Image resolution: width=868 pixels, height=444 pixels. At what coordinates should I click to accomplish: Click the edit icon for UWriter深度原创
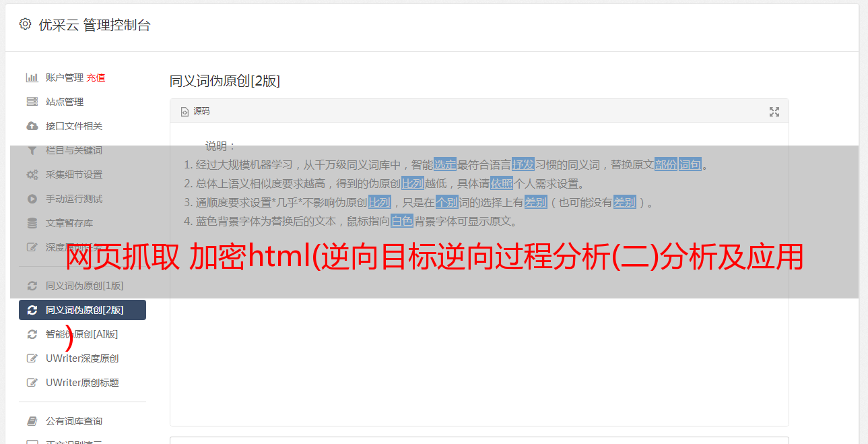32,358
